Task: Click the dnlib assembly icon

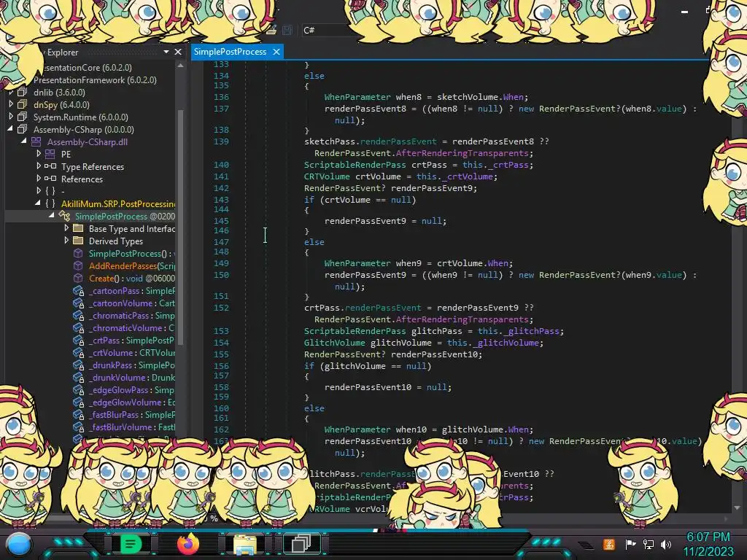Action: (x=23, y=92)
